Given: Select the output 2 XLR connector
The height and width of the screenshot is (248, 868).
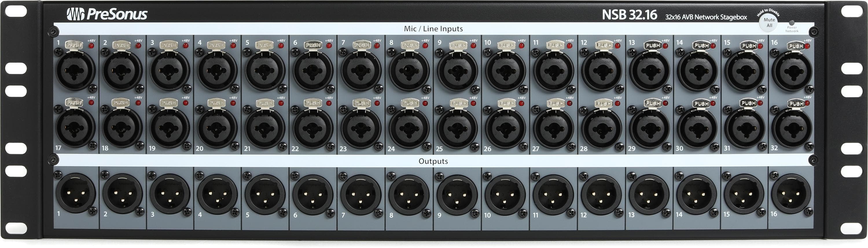Looking at the screenshot, I should (x=123, y=194).
